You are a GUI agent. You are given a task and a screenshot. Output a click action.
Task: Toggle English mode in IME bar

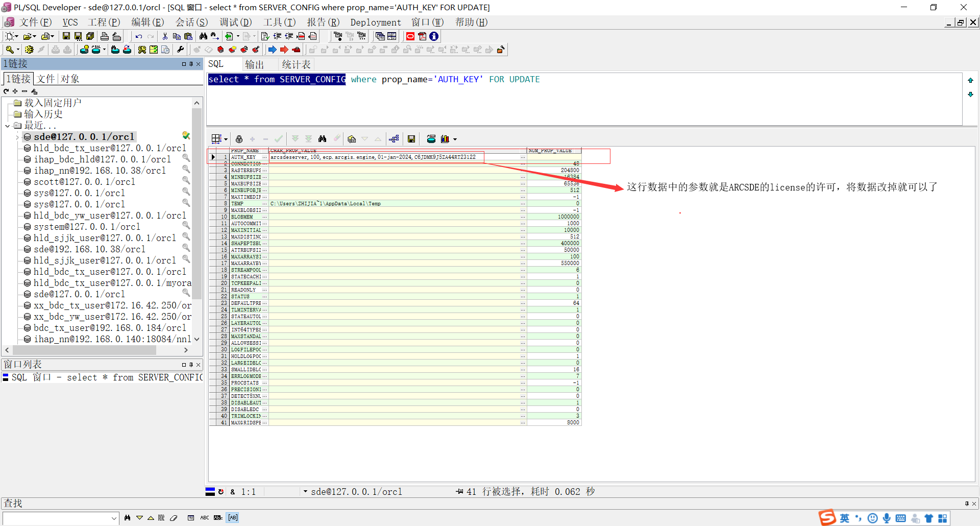tap(845, 518)
